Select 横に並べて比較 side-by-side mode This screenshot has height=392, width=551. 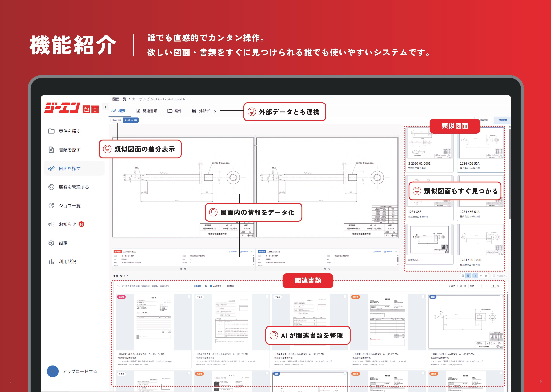tap(131, 120)
